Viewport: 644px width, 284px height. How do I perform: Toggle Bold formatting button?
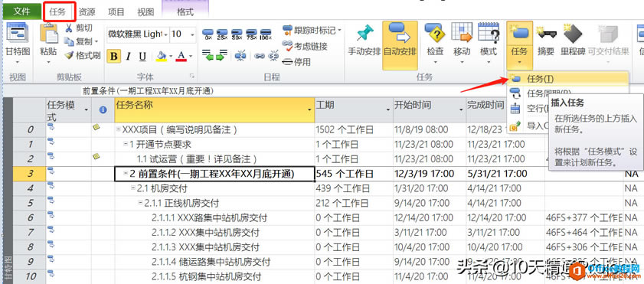click(x=114, y=56)
